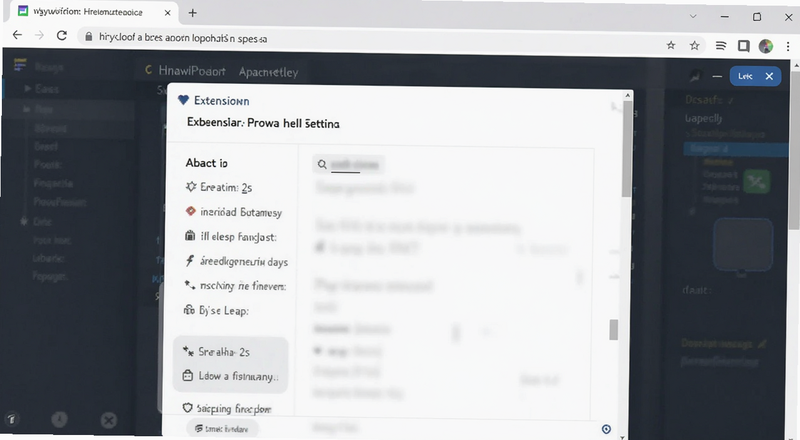Click the lightning bolt icon in sidebar
This screenshot has width=800, height=440.
coord(190,261)
